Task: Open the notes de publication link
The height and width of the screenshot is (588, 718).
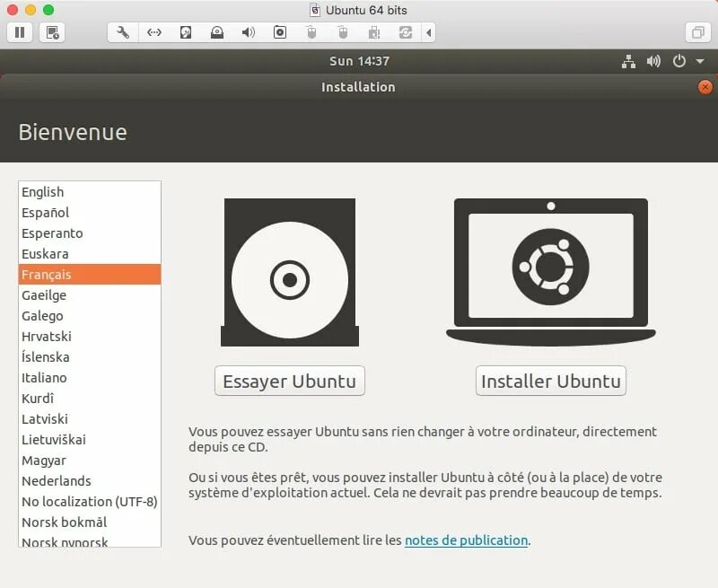Action: 466,540
